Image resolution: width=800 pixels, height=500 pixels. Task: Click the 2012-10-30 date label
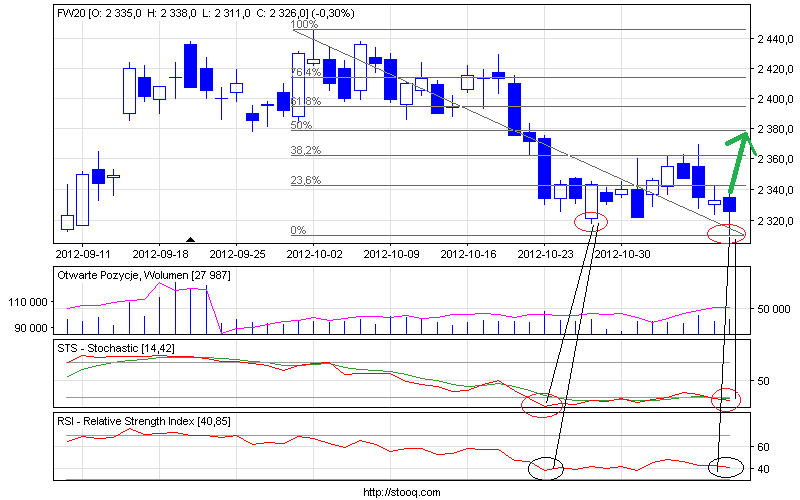point(623,254)
